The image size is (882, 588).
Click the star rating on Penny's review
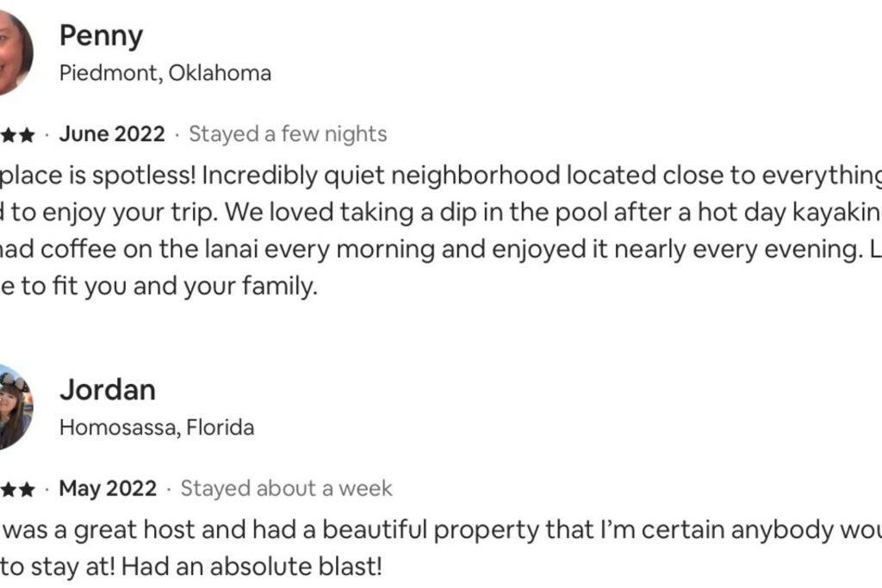17,135
